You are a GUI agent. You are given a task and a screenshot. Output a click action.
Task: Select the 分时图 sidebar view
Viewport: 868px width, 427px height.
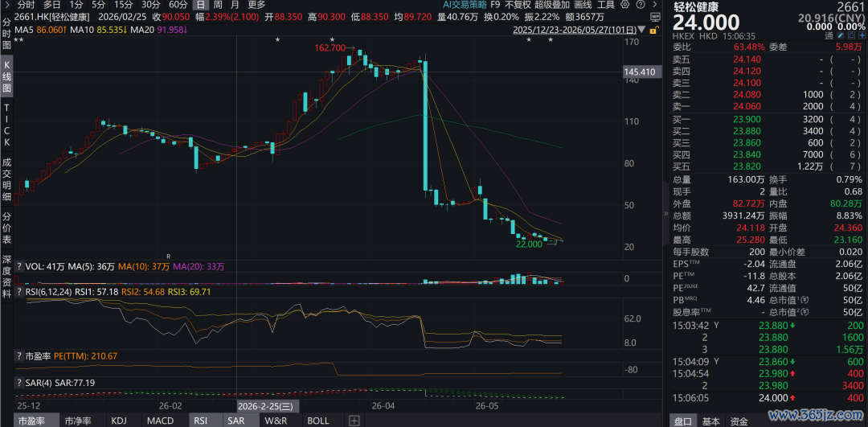click(x=6, y=33)
